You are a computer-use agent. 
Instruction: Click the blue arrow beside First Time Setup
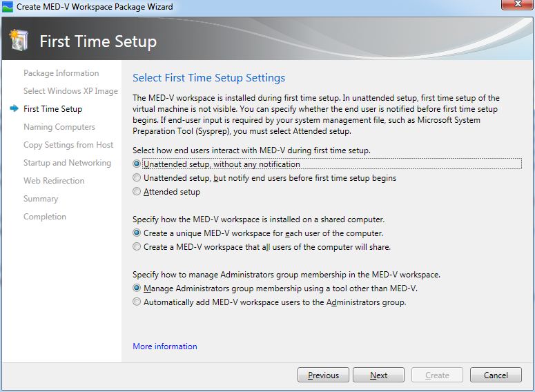[x=14, y=109]
